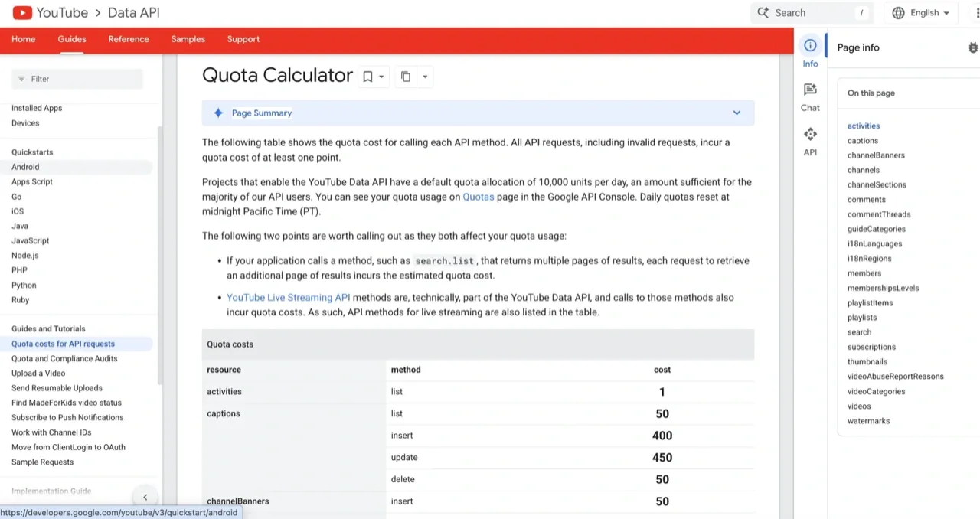Image resolution: width=980 pixels, height=519 pixels.
Task: Jump to playlistItems in On this page
Action: tap(870, 303)
